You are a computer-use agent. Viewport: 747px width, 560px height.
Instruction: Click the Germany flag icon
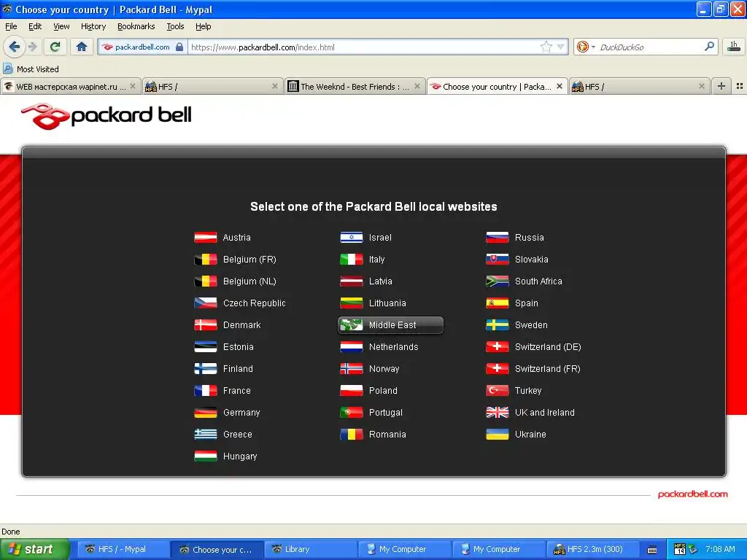(x=205, y=413)
